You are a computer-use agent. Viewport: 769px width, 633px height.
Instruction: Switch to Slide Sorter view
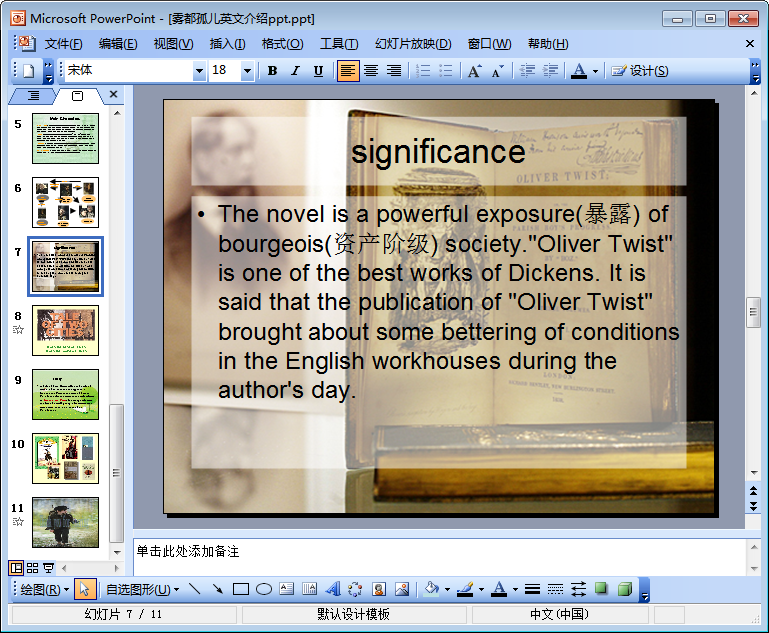tap(32, 568)
